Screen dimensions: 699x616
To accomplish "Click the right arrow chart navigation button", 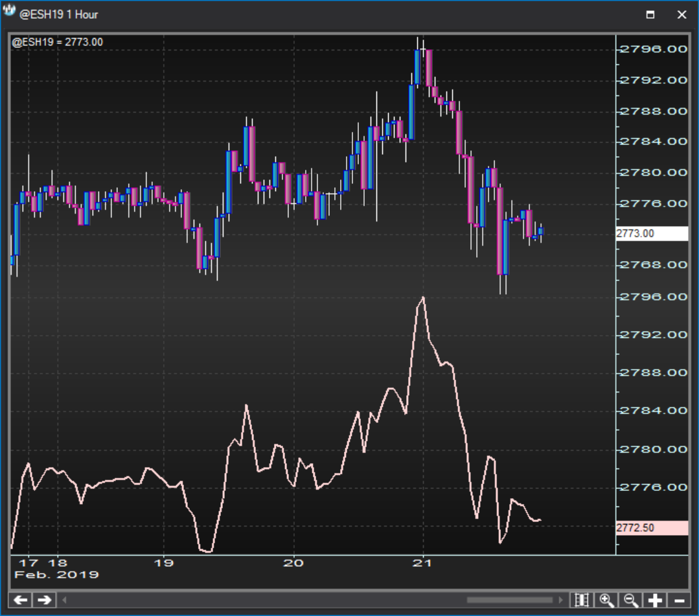I will pos(44,600).
